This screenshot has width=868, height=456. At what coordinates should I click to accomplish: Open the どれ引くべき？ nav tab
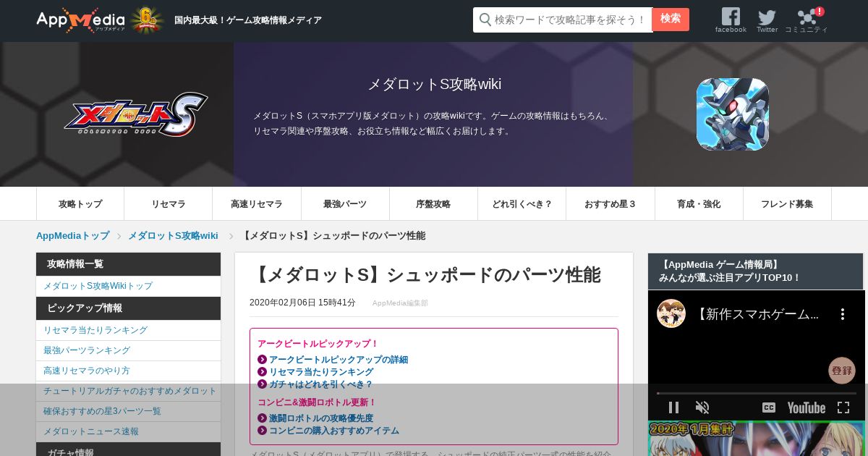click(522, 203)
